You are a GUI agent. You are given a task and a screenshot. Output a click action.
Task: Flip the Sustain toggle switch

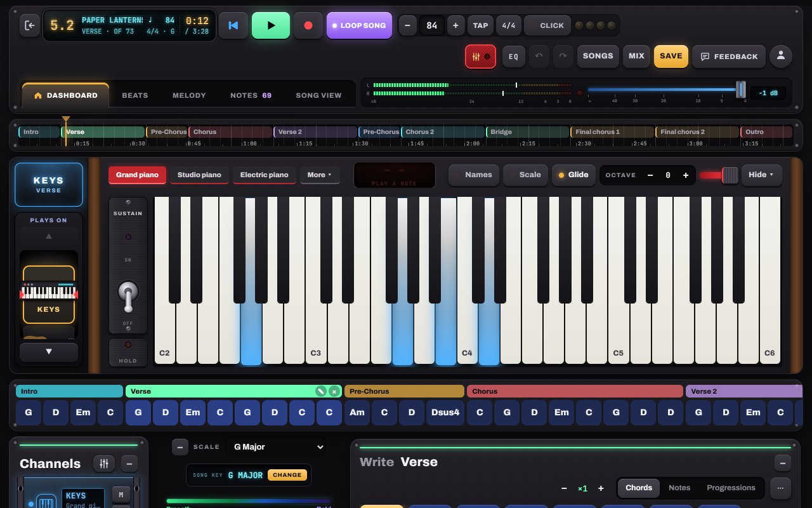click(128, 296)
